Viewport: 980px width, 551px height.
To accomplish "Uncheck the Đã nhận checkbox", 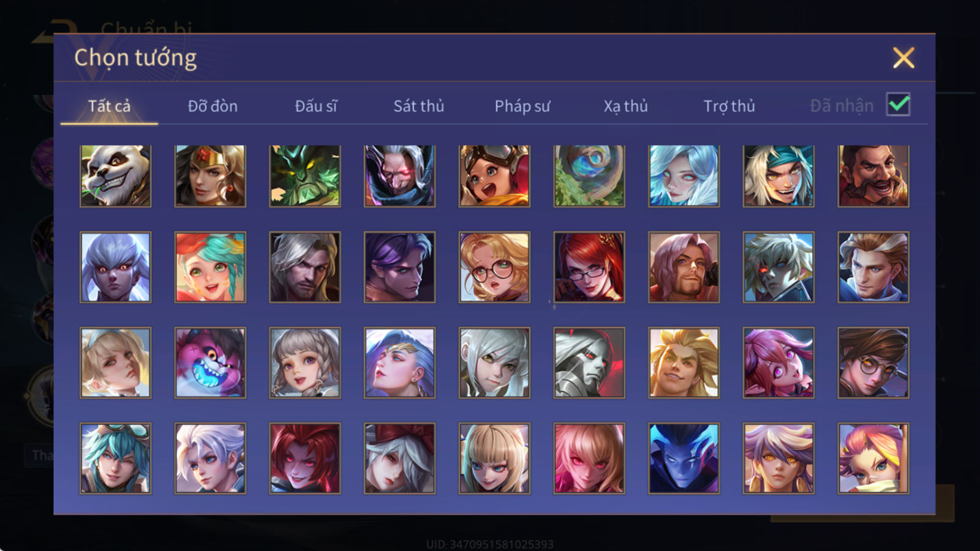I will (898, 105).
